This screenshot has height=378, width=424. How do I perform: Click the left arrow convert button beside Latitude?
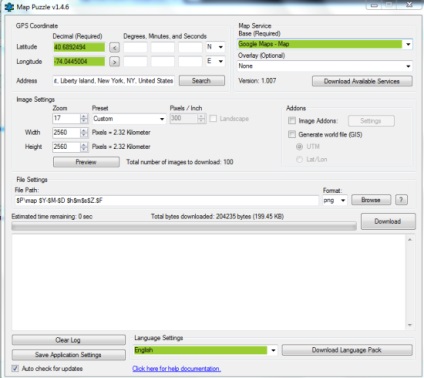(x=114, y=47)
